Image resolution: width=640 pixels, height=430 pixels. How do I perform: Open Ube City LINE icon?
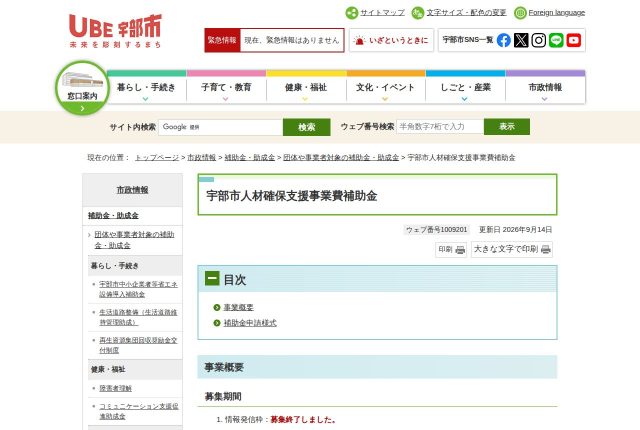click(556, 40)
